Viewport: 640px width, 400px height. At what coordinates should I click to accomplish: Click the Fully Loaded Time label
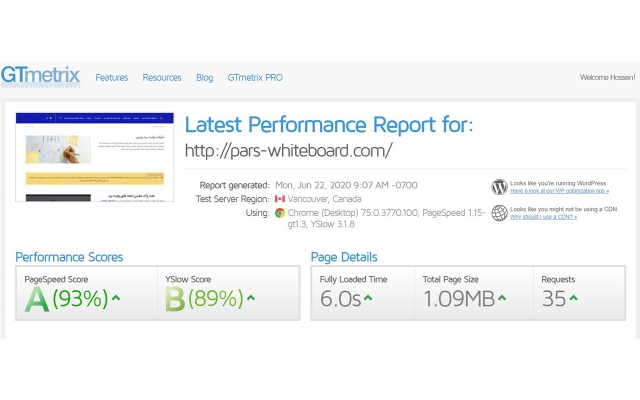(353, 280)
